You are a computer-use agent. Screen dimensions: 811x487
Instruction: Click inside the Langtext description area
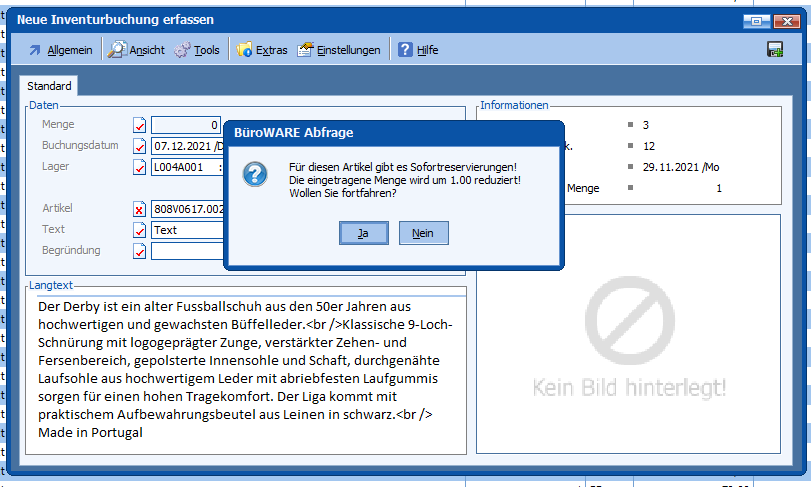pos(246,370)
